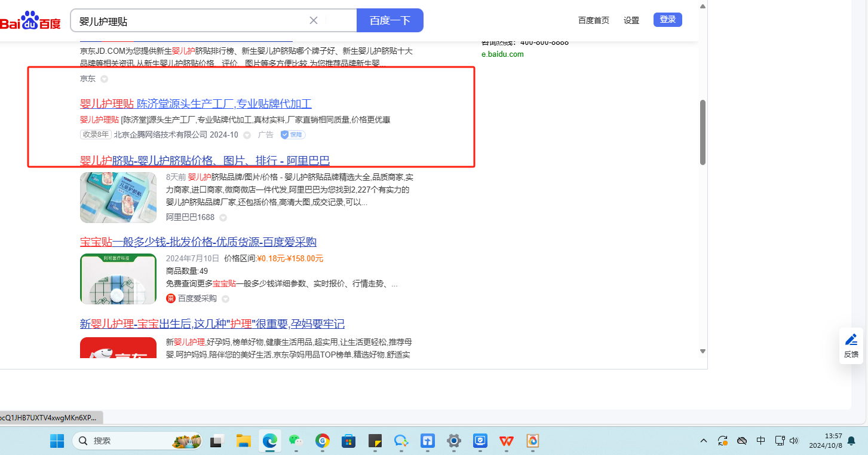Viewport: 868px width, 455px height.
Task: Click the 儿童护脐贴 product thumbnail
Action: click(x=118, y=197)
